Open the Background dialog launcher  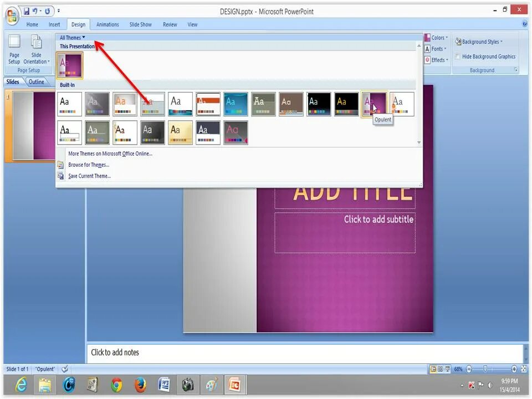tap(516, 70)
